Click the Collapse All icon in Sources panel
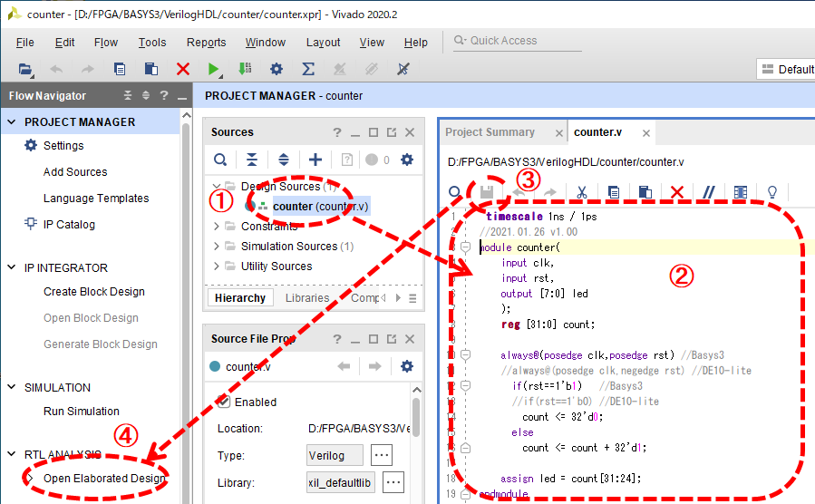 click(x=252, y=160)
